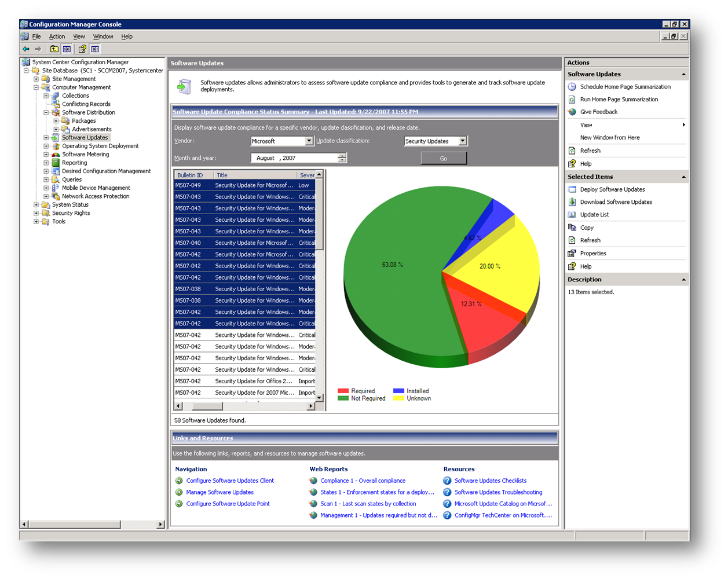
Task: Click the Deploy Software Updates icon
Action: (x=572, y=189)
